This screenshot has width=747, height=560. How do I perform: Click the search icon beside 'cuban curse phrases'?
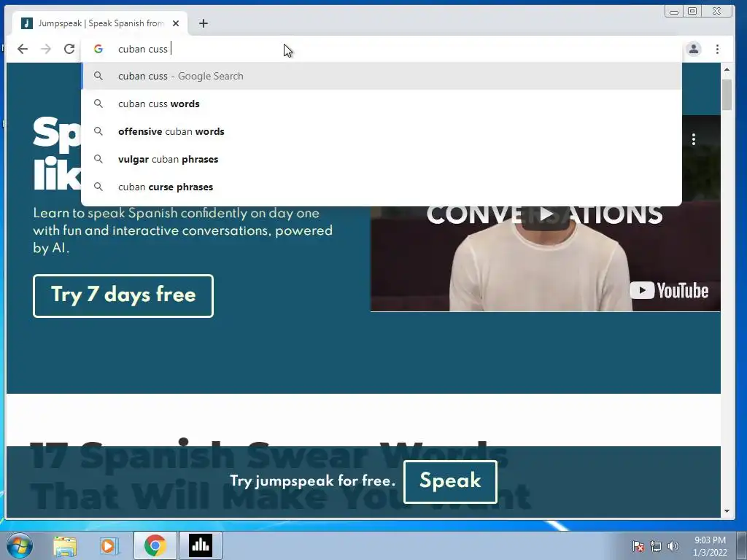[x=98, y=186]
